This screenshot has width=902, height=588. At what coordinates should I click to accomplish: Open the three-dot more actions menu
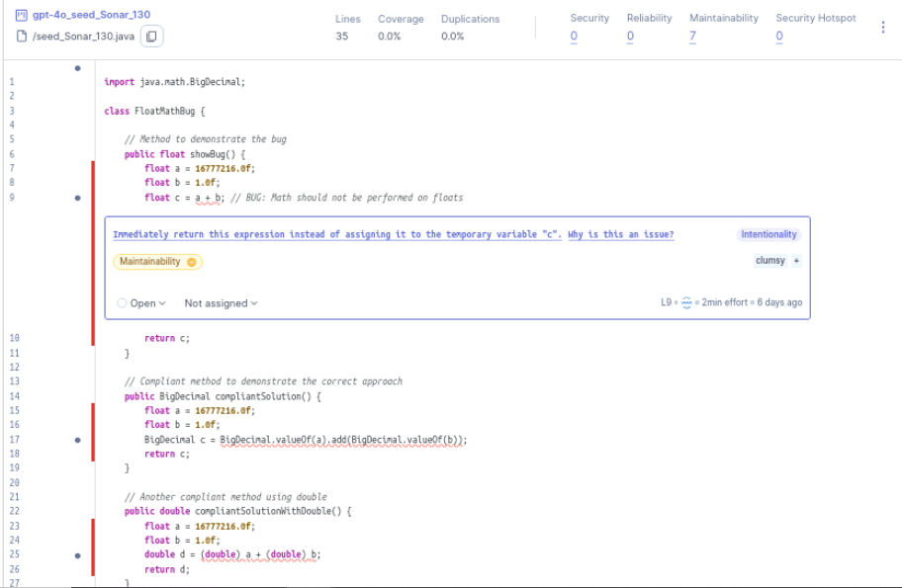point(882,28)
